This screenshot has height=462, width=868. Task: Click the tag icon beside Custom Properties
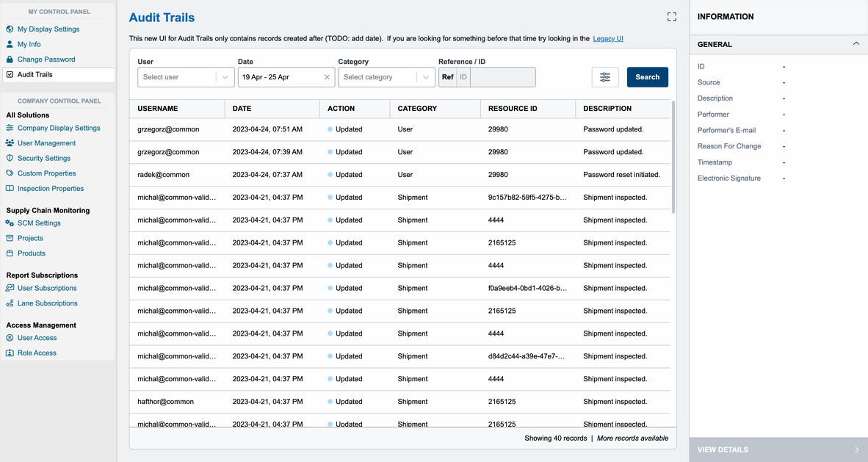pyautogui.click(x=10, y=173)
